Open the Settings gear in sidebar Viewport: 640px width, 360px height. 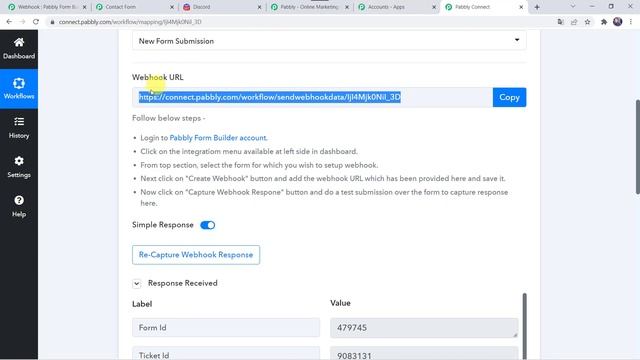pyautogui.click(x=19, y=167)
